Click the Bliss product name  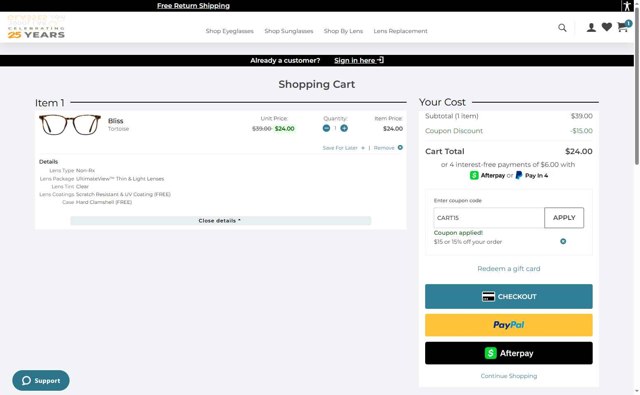tap(116, 121)
